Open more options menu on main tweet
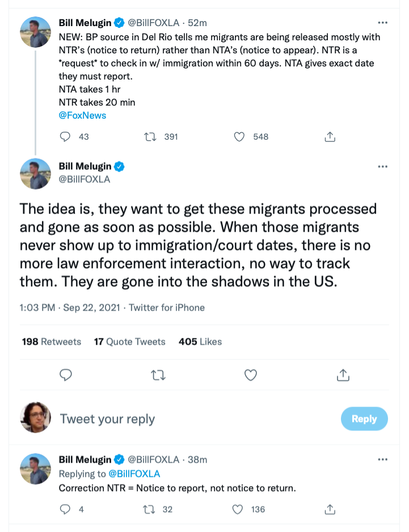This screenshot has width=409, height=532. (x=382, y=166)
